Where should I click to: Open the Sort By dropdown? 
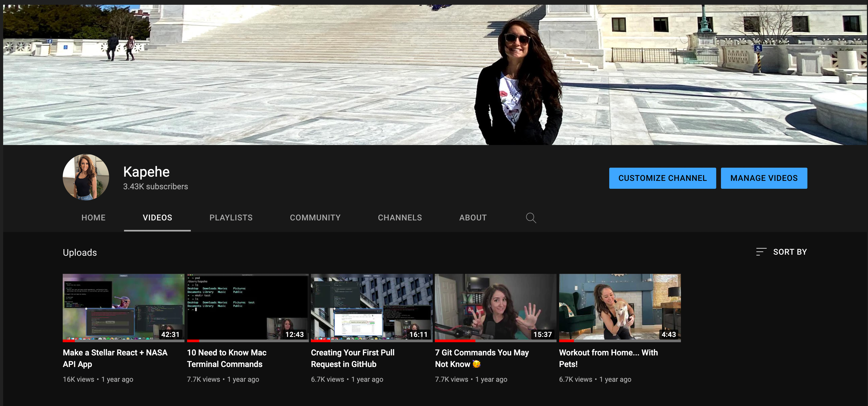coord(781,252)
